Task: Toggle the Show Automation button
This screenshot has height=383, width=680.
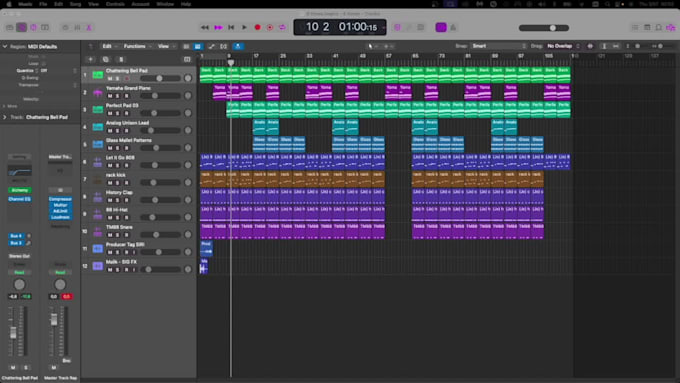Action: point(211,46)
